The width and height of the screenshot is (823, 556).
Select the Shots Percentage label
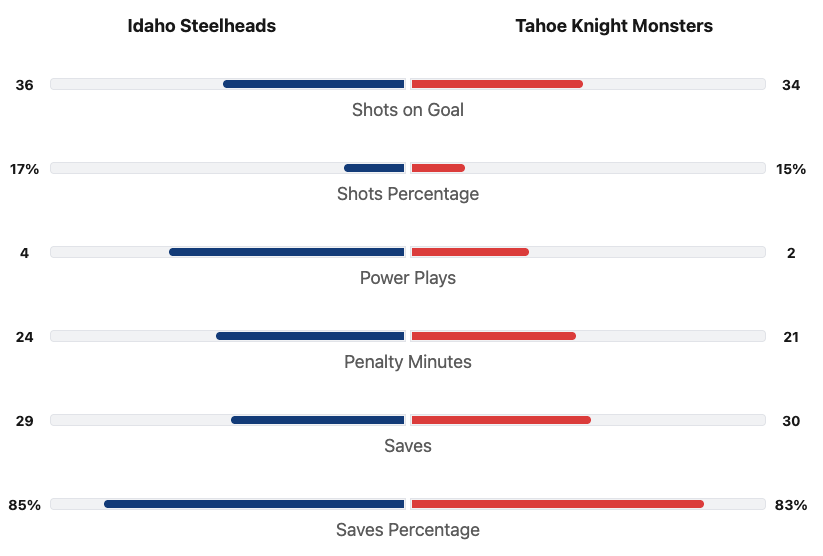407,194
